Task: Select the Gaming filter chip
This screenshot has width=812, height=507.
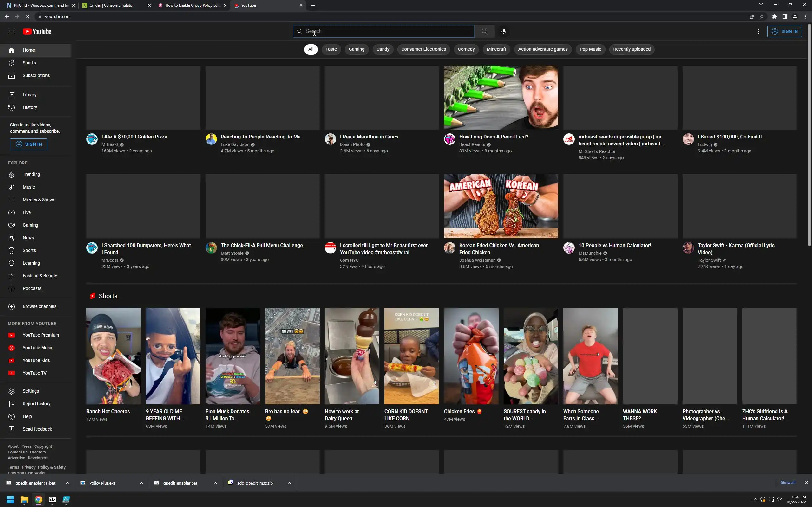Action: [356, 49]
